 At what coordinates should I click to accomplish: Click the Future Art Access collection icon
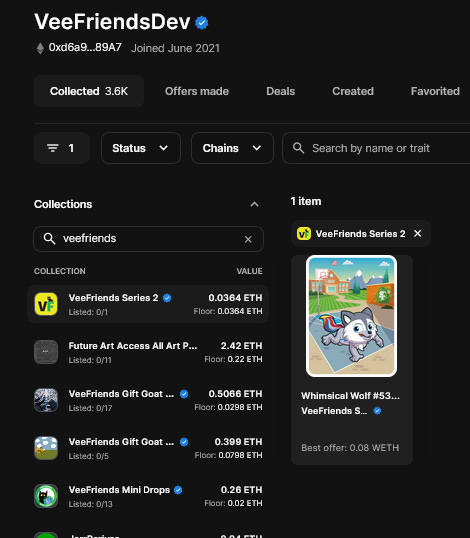tap(46, 352)
